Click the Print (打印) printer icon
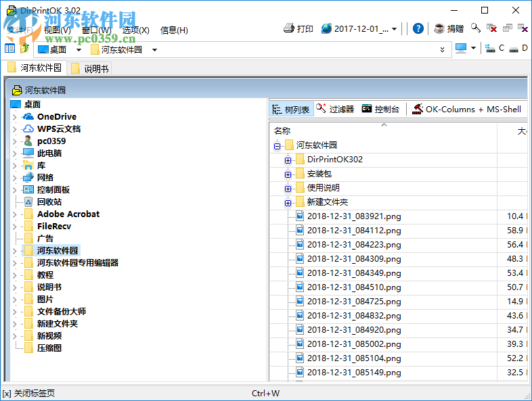Image resolution: width=532 pixels, height=401 pixels. point(289,28)
